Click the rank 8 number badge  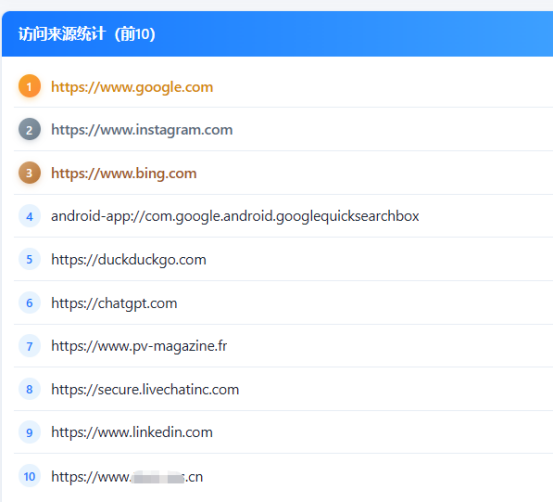point(29,389)
